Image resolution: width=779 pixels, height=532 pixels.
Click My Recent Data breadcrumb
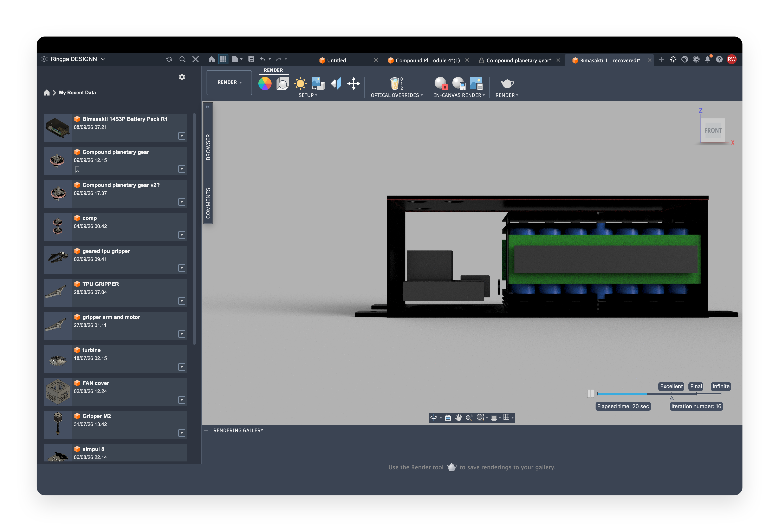(x=77, y=93)
